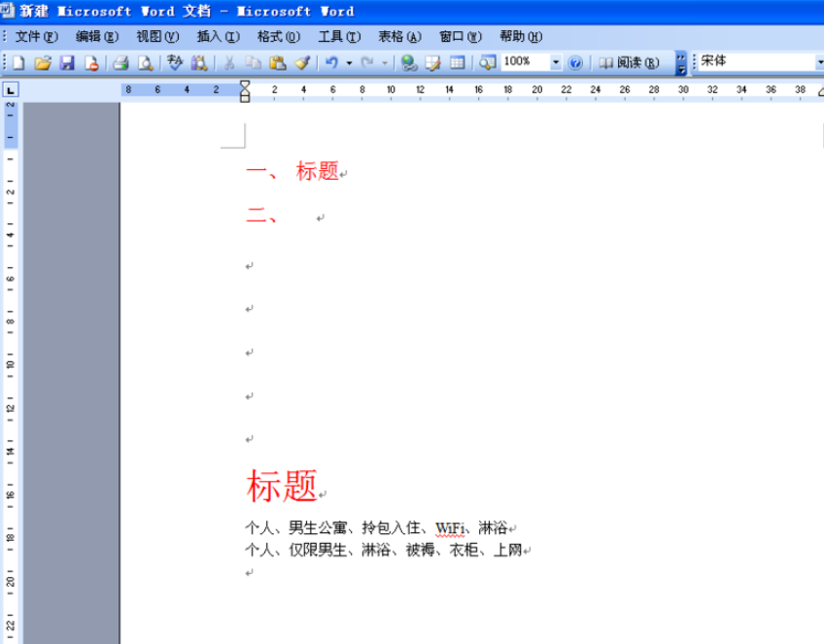Click the first-line indent marker on ruler
Screen dimensions: 824x644
pyautogui.click(x=245, y=85)
